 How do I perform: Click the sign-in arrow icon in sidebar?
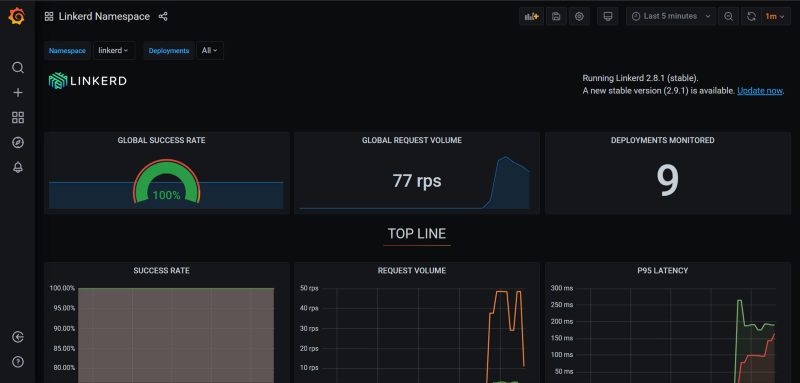18,337
